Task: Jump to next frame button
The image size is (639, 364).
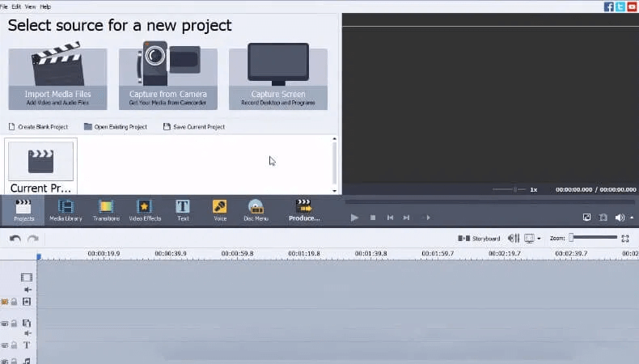Action: (406, 218)
